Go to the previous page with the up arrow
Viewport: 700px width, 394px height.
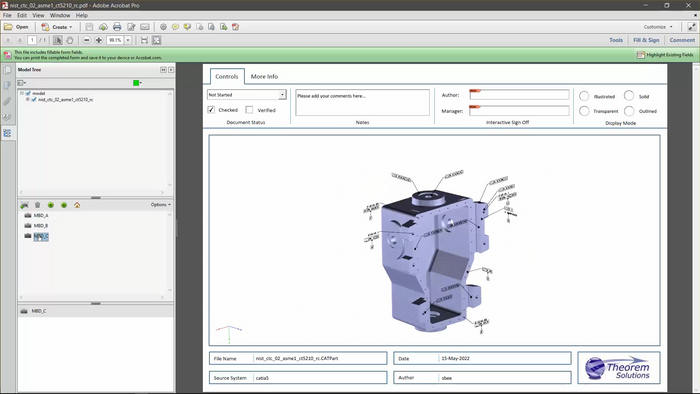tap(8, 40)
